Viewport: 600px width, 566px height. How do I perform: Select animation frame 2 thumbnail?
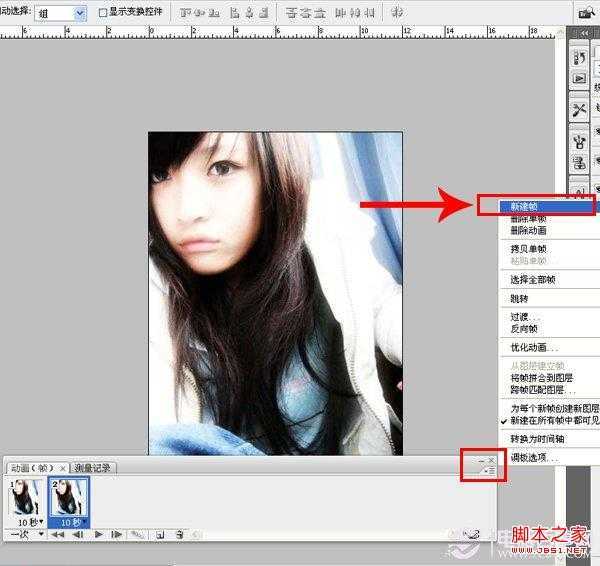pos(69,498)
